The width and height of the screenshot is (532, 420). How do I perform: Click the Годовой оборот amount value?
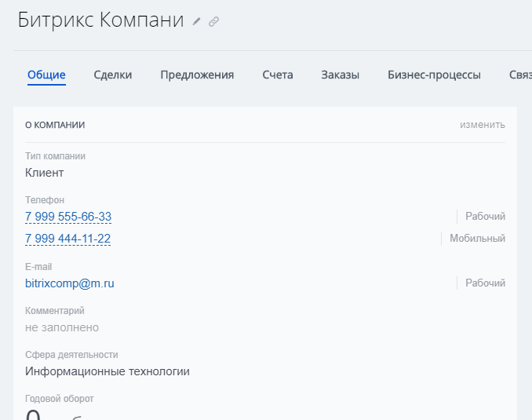pos(34,414)
